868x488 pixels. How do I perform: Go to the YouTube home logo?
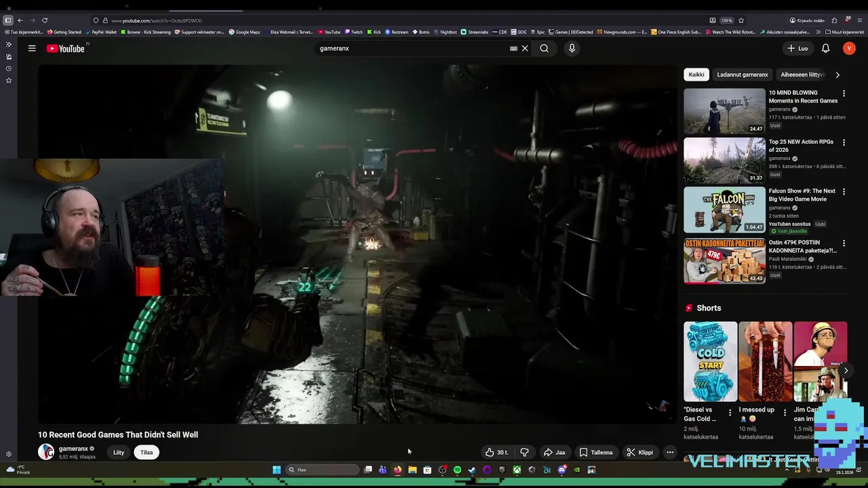click(x=66, y=48)
